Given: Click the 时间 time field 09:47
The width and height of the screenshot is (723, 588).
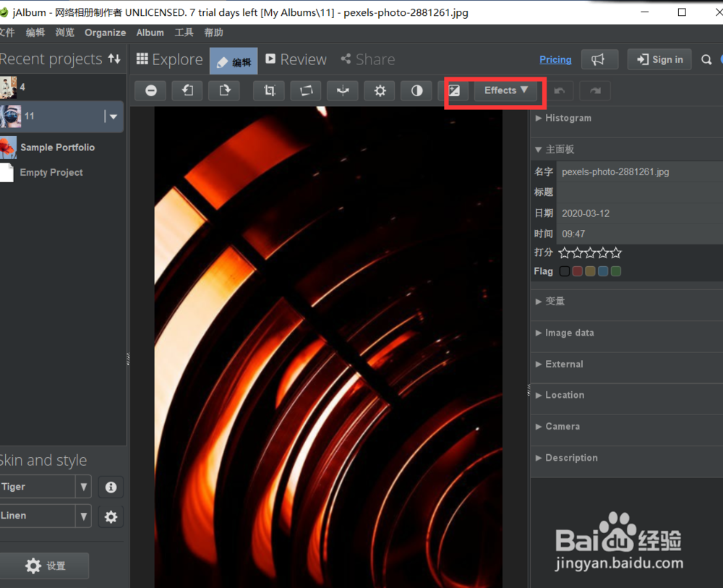Looking at the screenshot, I should pos(640,234).
